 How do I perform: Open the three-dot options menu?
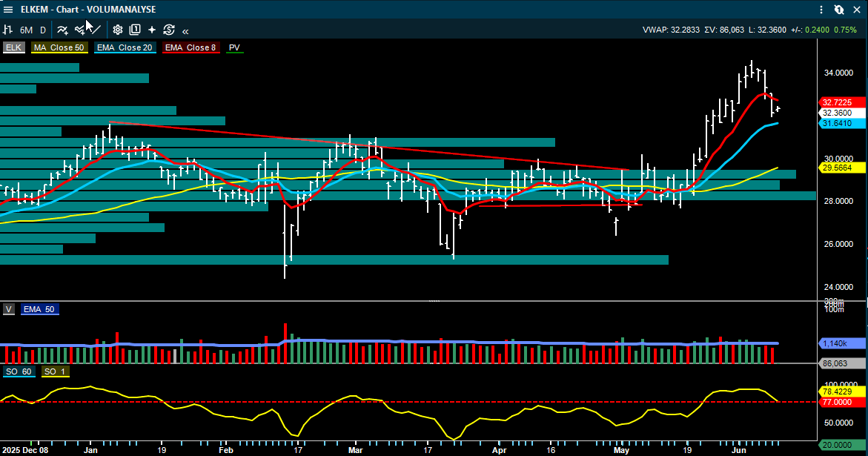[x=821, y=10]
